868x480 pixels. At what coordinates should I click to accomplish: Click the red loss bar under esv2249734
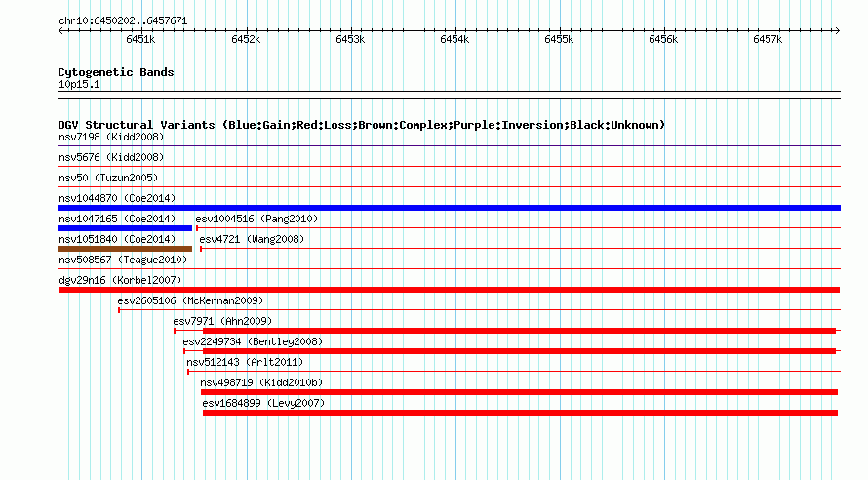(x=519, y=351)
